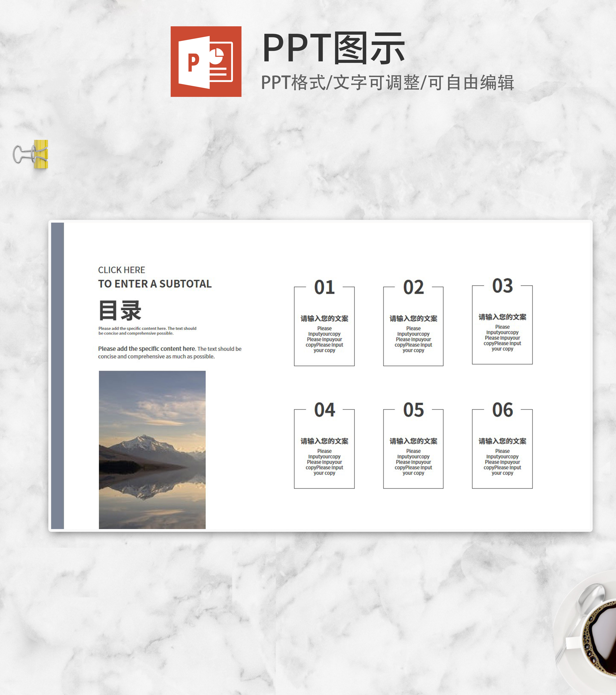Click 请输入您的文案 under box 01
The height and width of the screenshot is (695, 616).
tap(324, 319)
